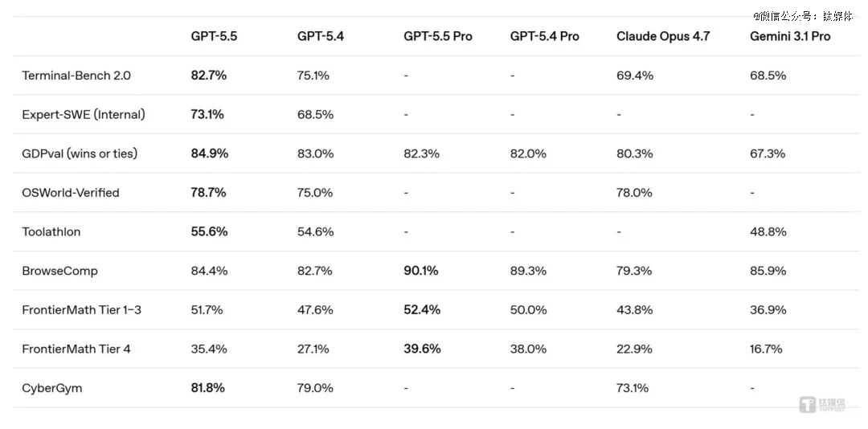The height and width of the screenshot is (429, 868).
Task: Click the bold 82.7% Terminal-Bench score
Action: pos(209,76)
